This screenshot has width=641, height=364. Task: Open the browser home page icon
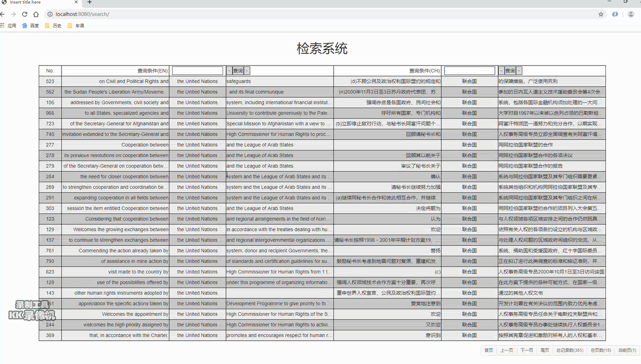pyautogui.click(x=36, y=14)
